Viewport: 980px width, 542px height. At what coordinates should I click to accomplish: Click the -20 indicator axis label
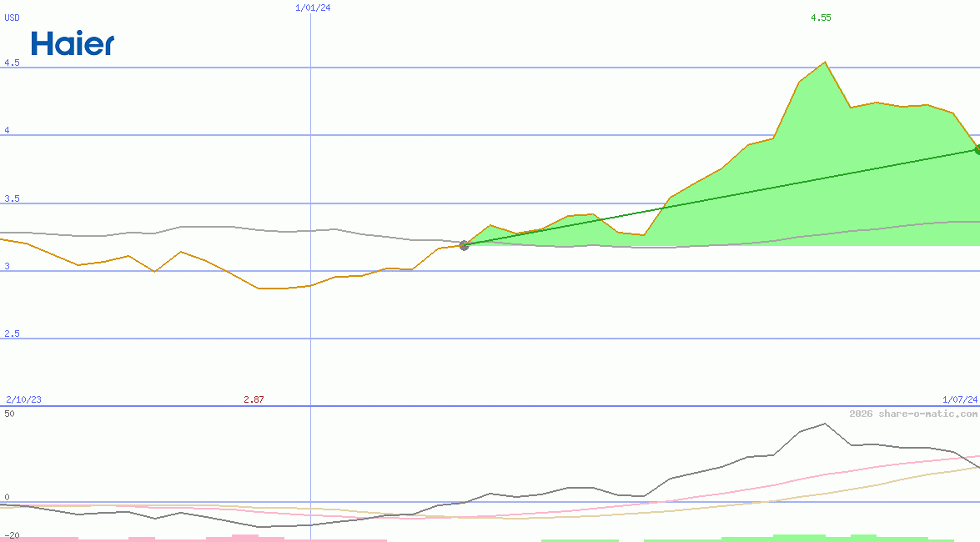point(12,536)
